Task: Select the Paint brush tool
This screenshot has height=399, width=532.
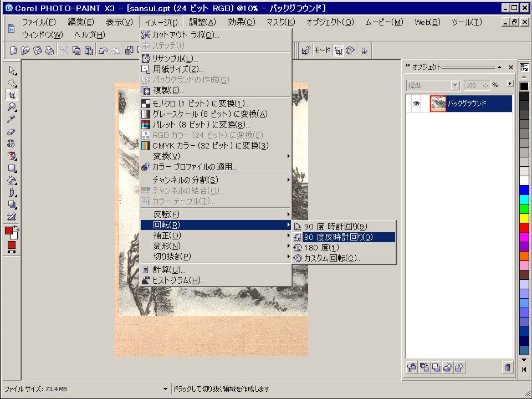Action: tap(12, 192)
